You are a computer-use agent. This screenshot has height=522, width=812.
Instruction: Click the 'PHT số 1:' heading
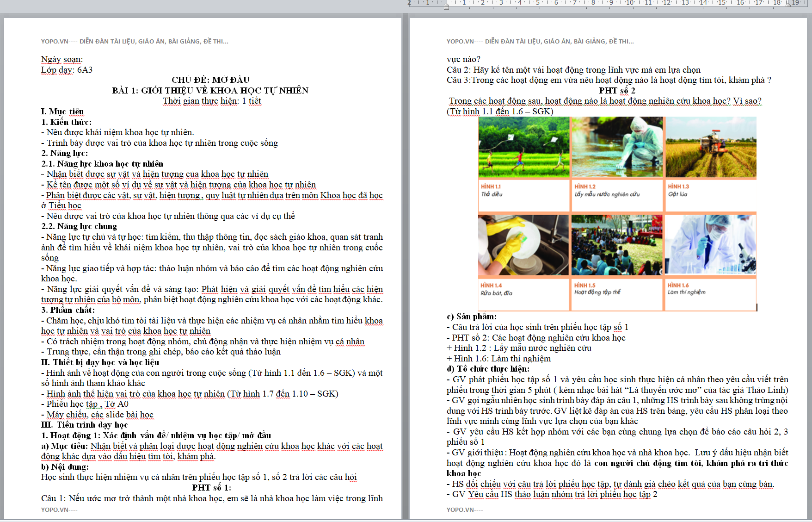(x=212, y=488)
